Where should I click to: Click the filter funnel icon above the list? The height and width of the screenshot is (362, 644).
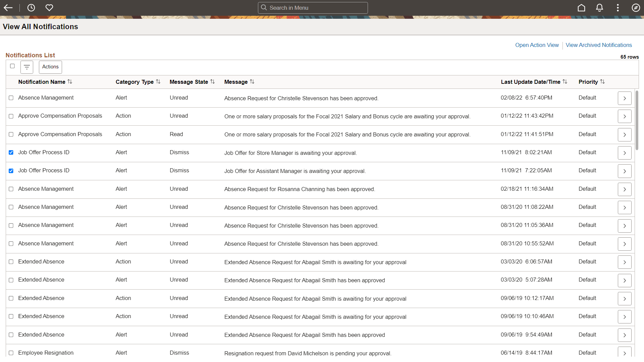26,67
